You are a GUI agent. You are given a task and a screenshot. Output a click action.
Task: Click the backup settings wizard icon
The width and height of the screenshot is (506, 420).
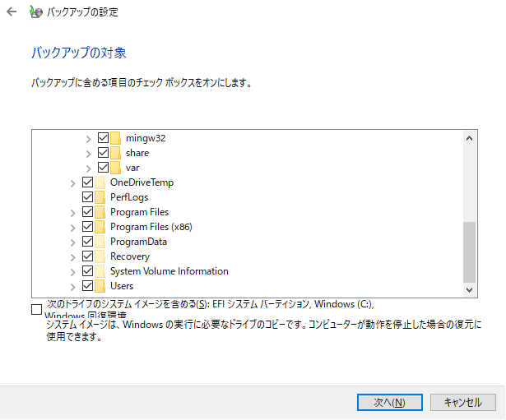tap(36, 12)
